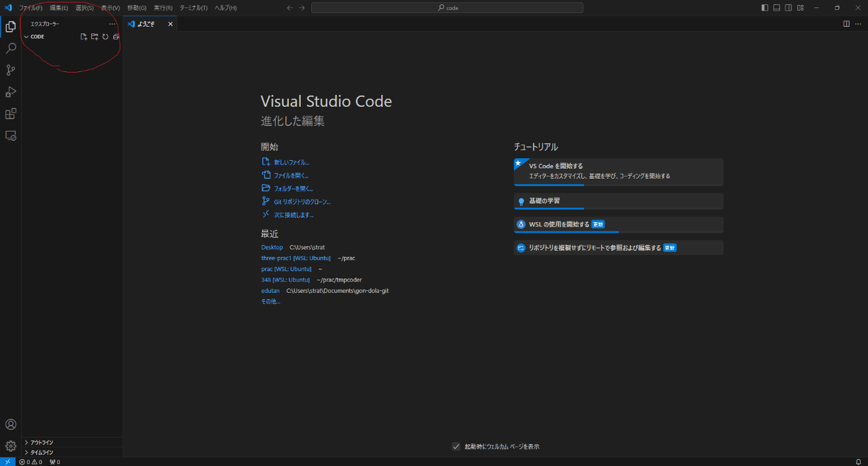Click the その他... link
The width and height of the screenshot is (868, 466).
coord(270,301)
